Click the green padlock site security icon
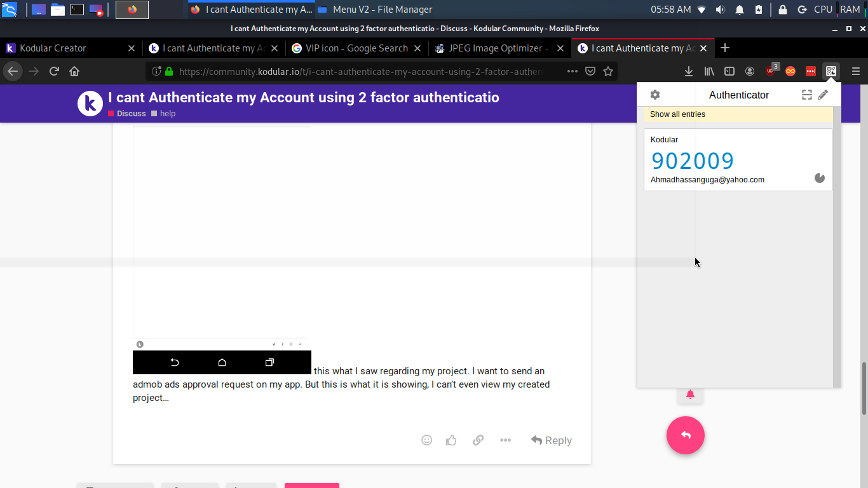 (169, 71)
